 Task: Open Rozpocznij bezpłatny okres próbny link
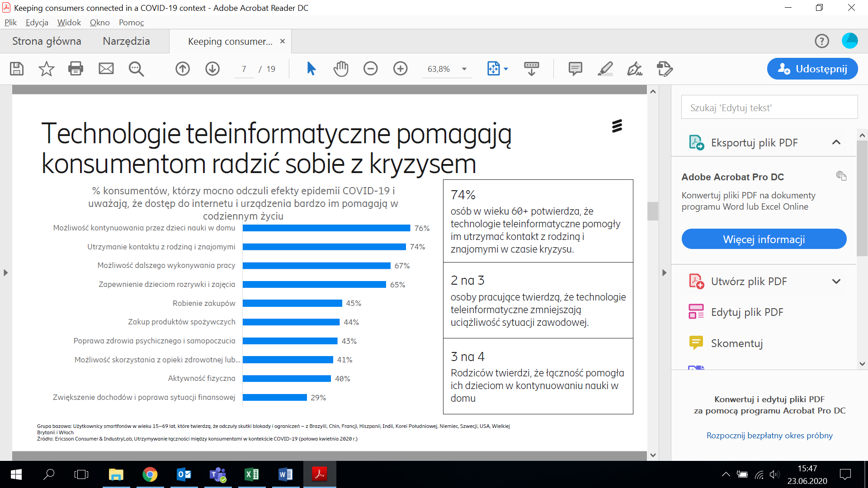(x=769, y=436)
